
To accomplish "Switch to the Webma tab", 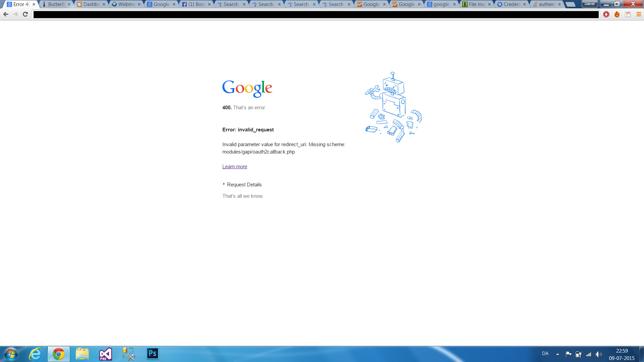I will [126, 4].
